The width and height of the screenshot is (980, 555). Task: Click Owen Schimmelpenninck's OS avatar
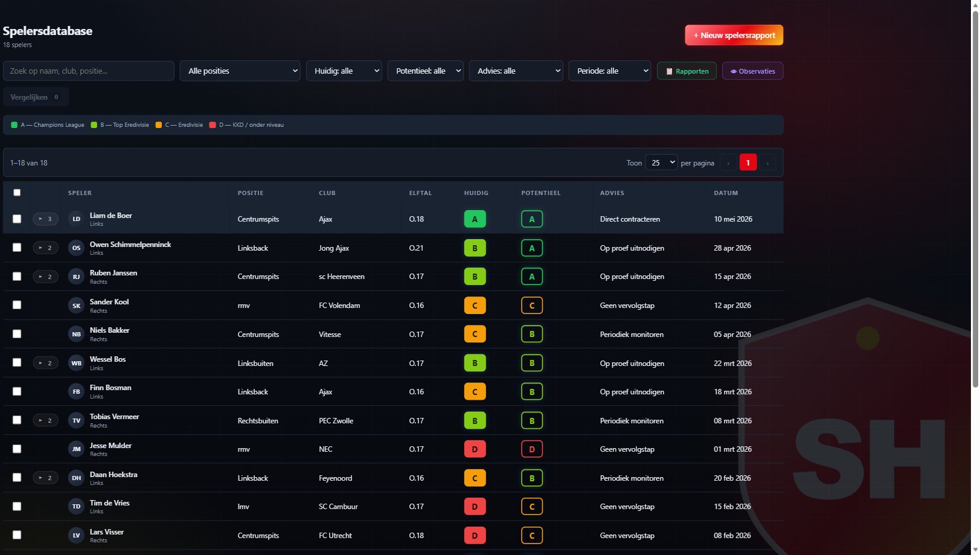pos(76,248)
